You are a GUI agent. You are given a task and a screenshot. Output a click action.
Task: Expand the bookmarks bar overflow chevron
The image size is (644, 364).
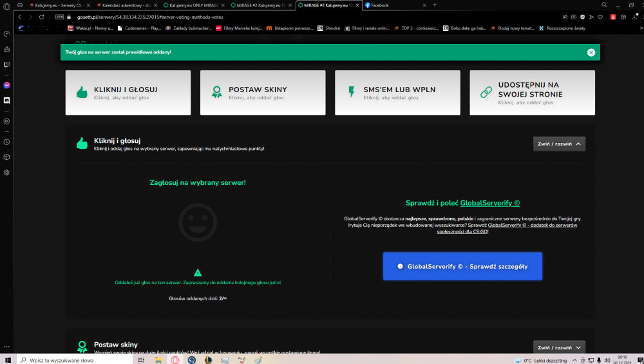coord(641,28)
